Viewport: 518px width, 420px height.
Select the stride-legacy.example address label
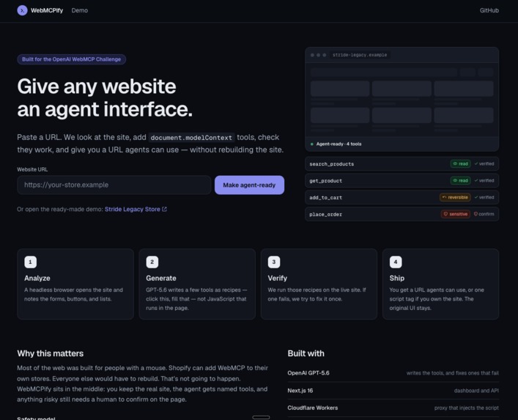tap(360, 55)
